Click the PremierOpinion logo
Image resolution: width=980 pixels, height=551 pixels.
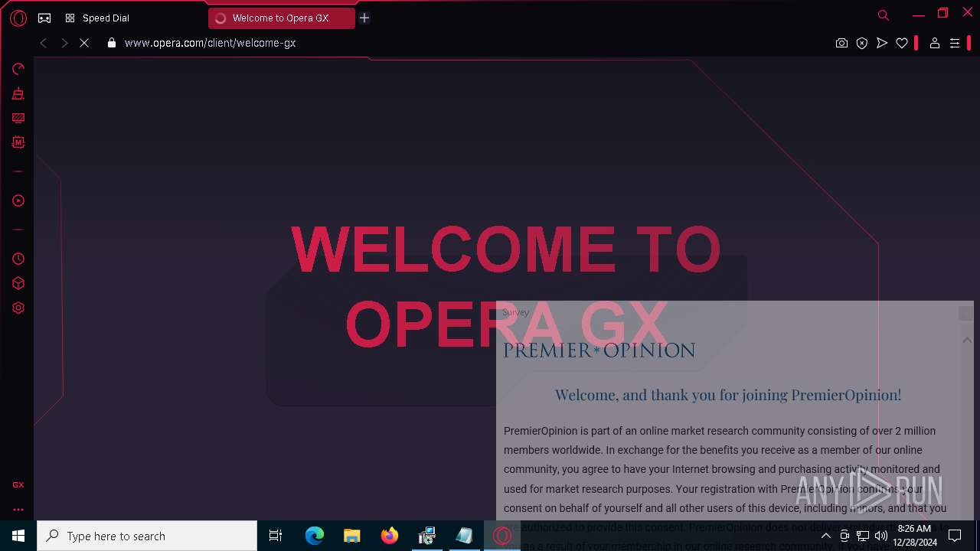599,350
